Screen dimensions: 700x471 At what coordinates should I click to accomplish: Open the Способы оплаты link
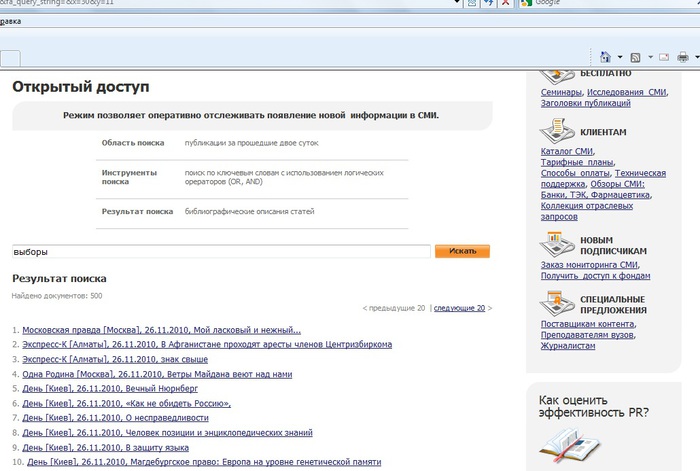coord(575,173)
